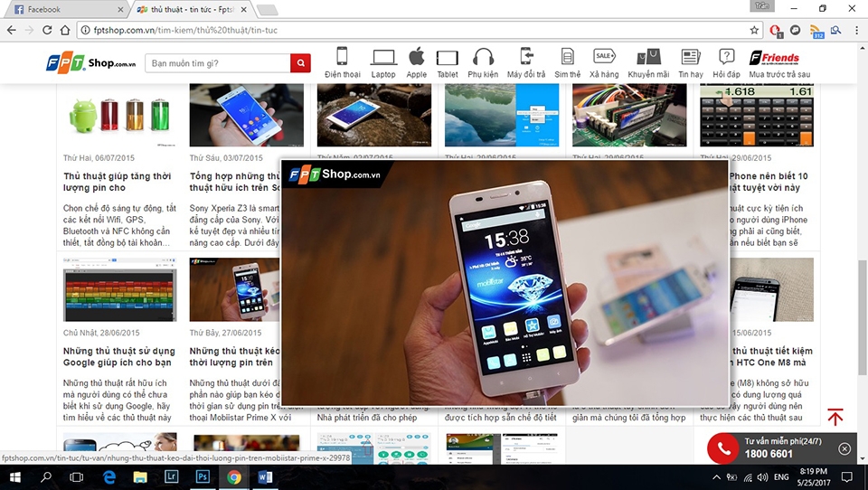
Task: Show hidden system tray icons chevron
Action: click(x=716, y=477)
